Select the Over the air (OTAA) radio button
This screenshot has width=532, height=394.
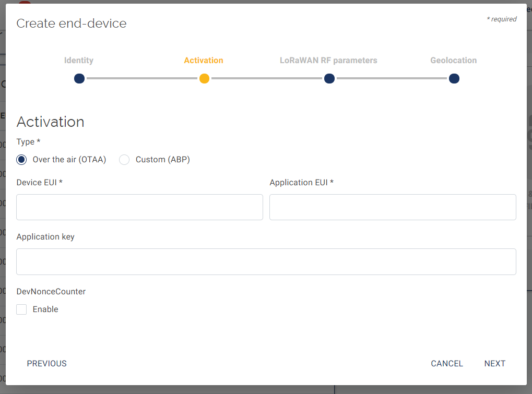21,160
